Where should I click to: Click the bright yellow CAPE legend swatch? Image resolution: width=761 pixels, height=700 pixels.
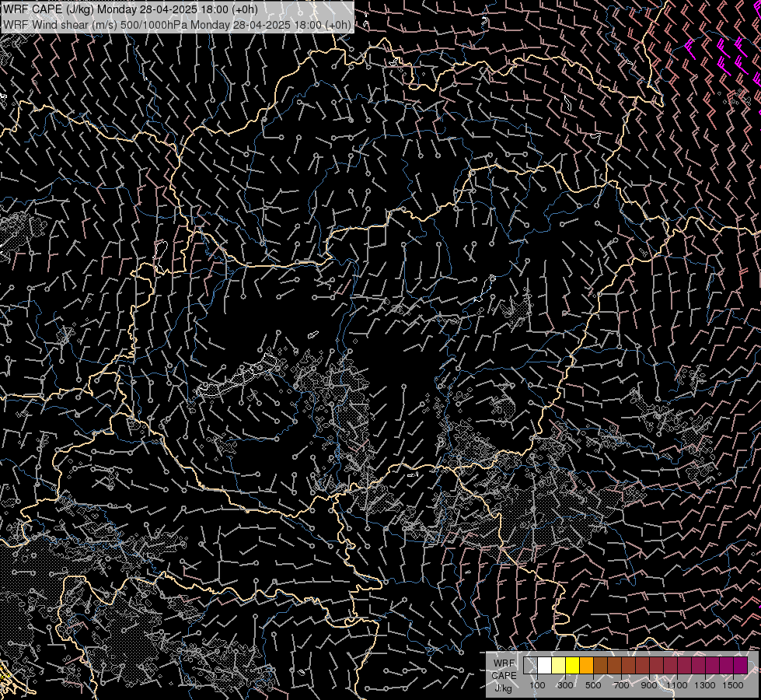[x=573, y=666]
